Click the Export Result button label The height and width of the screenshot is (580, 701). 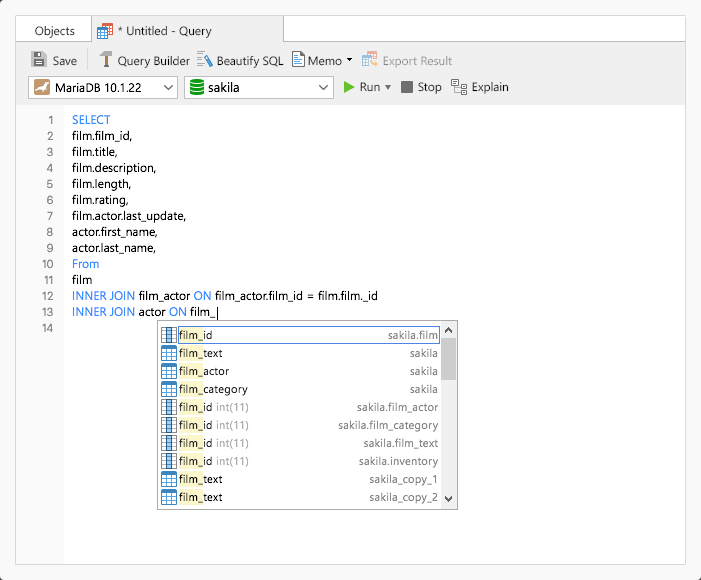click(417, 61)
